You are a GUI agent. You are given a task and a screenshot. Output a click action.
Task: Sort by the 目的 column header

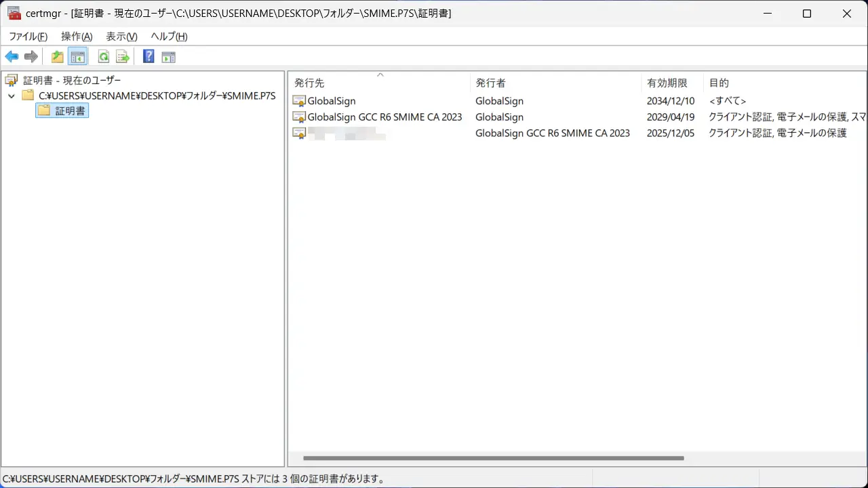(x=785, y=83)
